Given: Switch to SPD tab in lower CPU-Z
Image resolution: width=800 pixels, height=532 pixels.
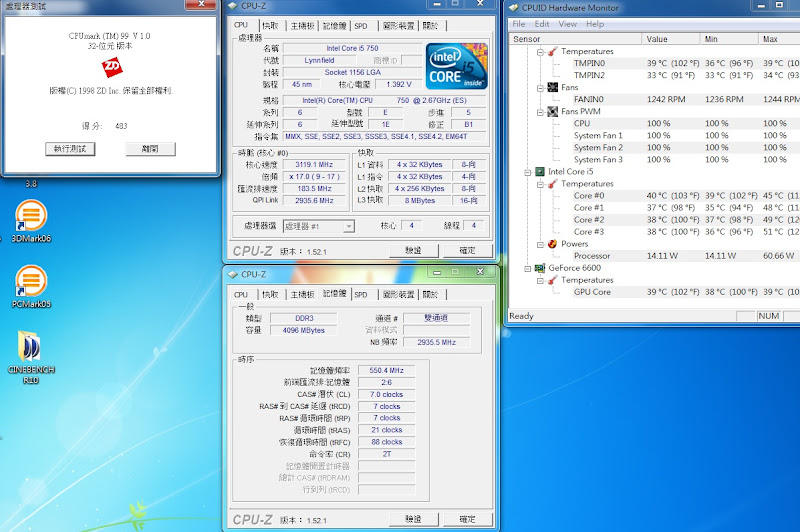Looking at the screenshot, I should pyautogui.click(x=361, y=294).
